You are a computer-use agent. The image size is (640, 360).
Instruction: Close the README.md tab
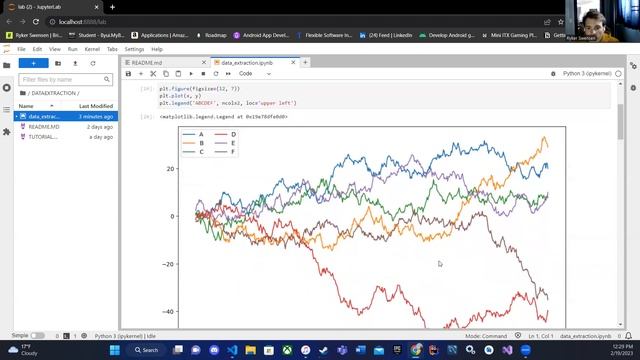pyautogui.click(x=204, y=62)
